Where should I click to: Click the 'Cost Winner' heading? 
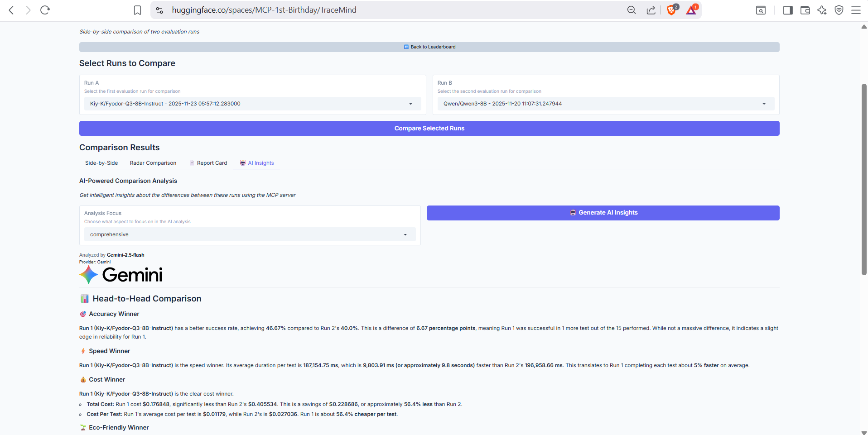(x=107, y=380)
